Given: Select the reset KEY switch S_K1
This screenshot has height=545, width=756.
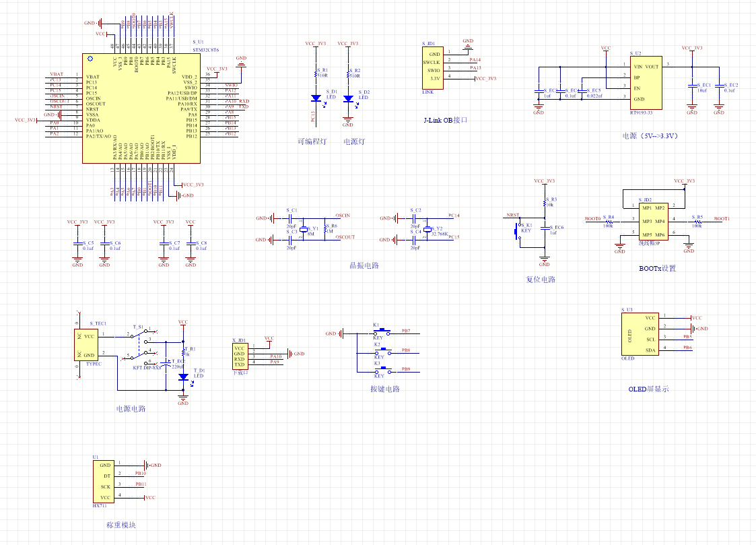Looking at the screenshot, I should pos(518,230).
